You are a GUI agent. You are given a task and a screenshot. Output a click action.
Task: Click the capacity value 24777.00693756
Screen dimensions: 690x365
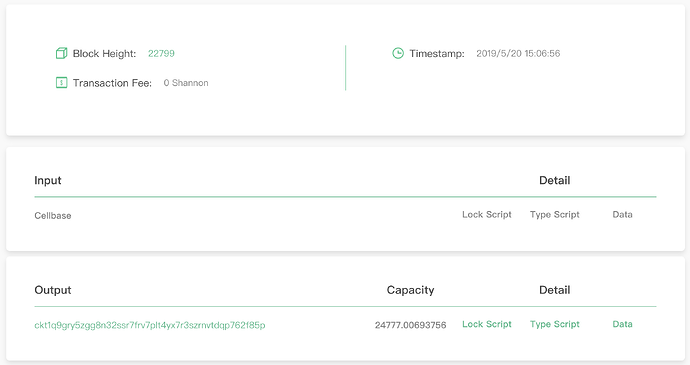tap(411, 325)
